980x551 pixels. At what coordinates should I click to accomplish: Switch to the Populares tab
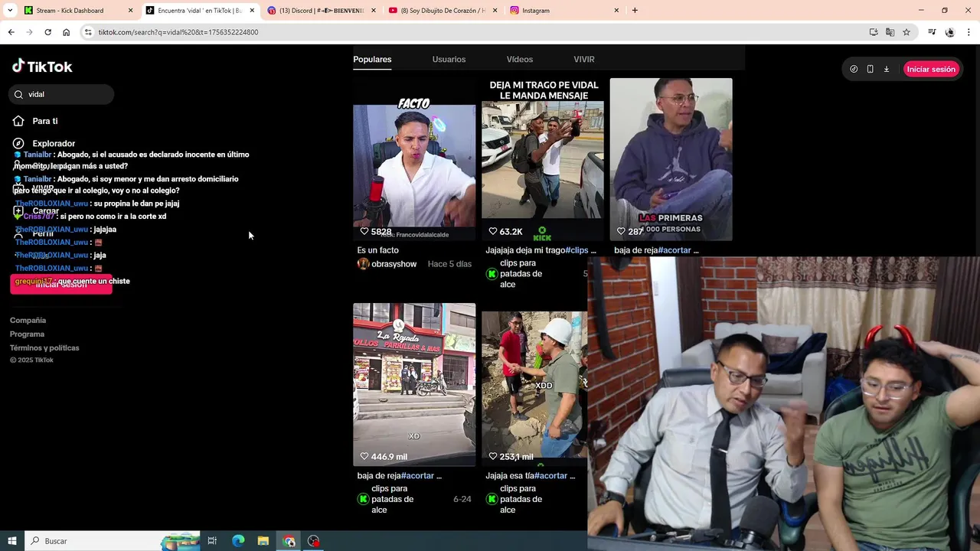click(372, 59)
